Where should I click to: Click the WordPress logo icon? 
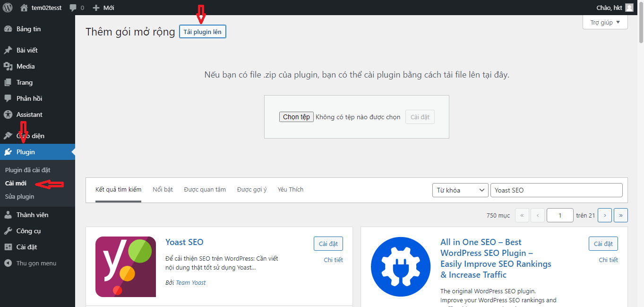click(x=8, y=8)
